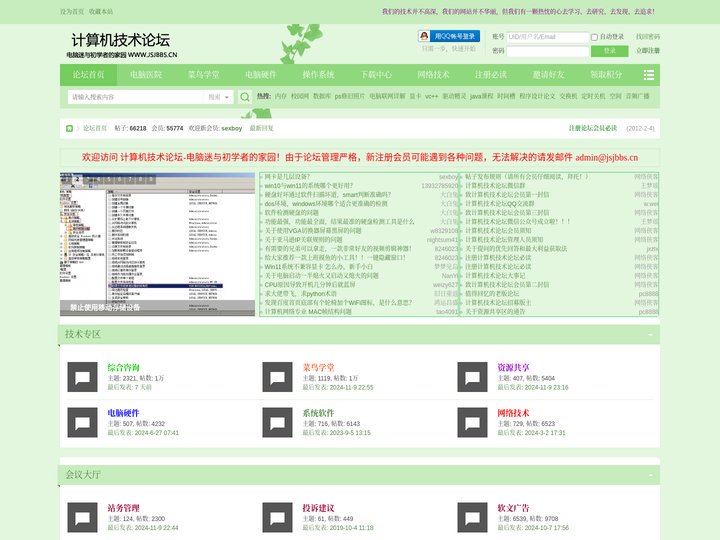Open the 软文广告 forum chat-bubble icon
The image size is (720, 540).
click(472, 518)
